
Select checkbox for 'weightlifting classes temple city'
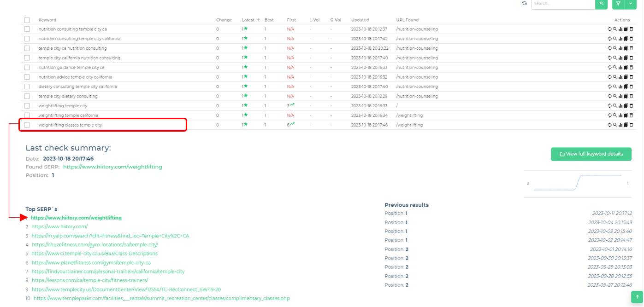[27, 125]
